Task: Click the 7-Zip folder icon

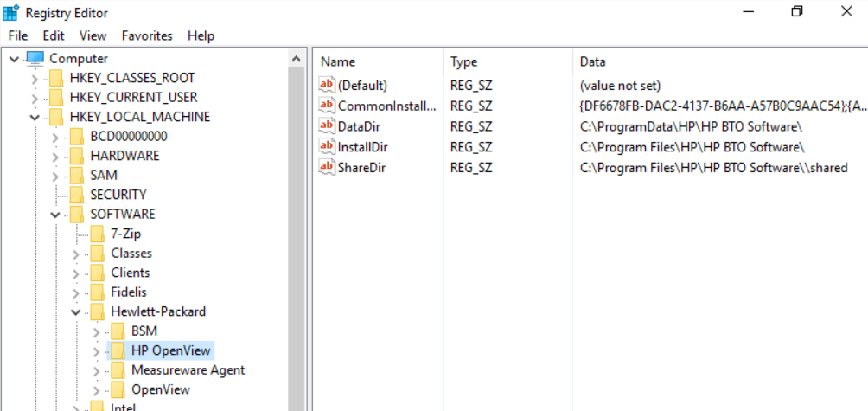Action: pyautogui.click(x=97, y=234)
